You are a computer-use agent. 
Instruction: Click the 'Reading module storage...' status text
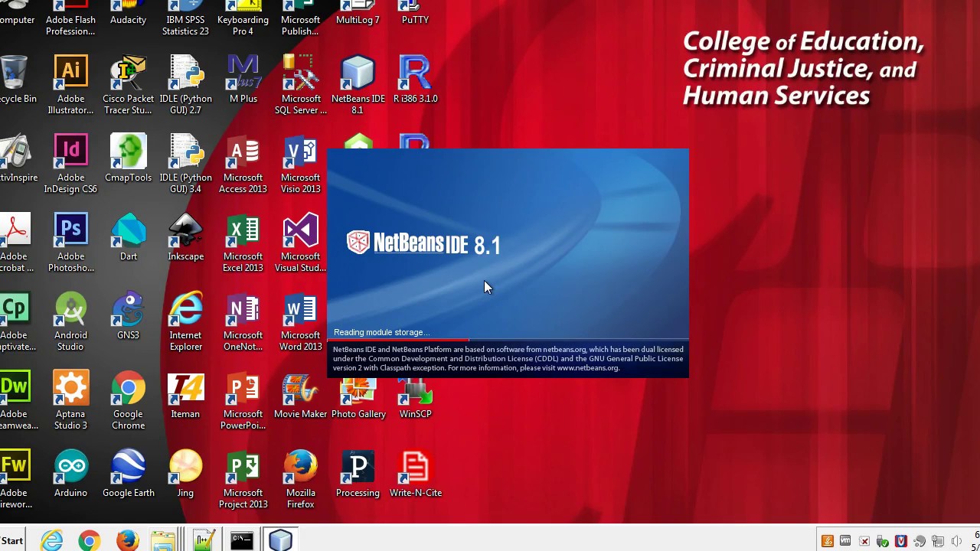tap(382, 332)
